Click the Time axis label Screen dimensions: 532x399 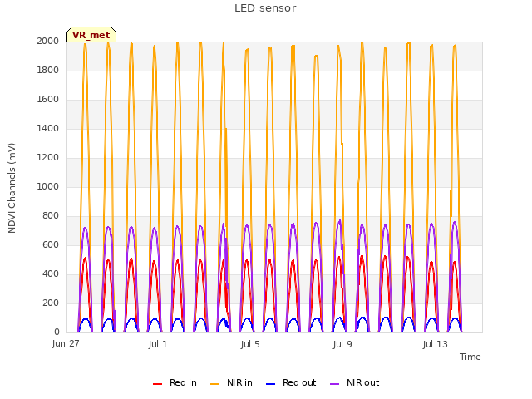pyautogui.click(x=470, y=357)
